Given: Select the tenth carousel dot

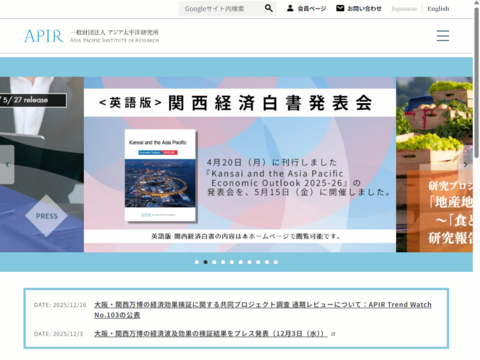Looking at the screenshot, I should (276, 262).
